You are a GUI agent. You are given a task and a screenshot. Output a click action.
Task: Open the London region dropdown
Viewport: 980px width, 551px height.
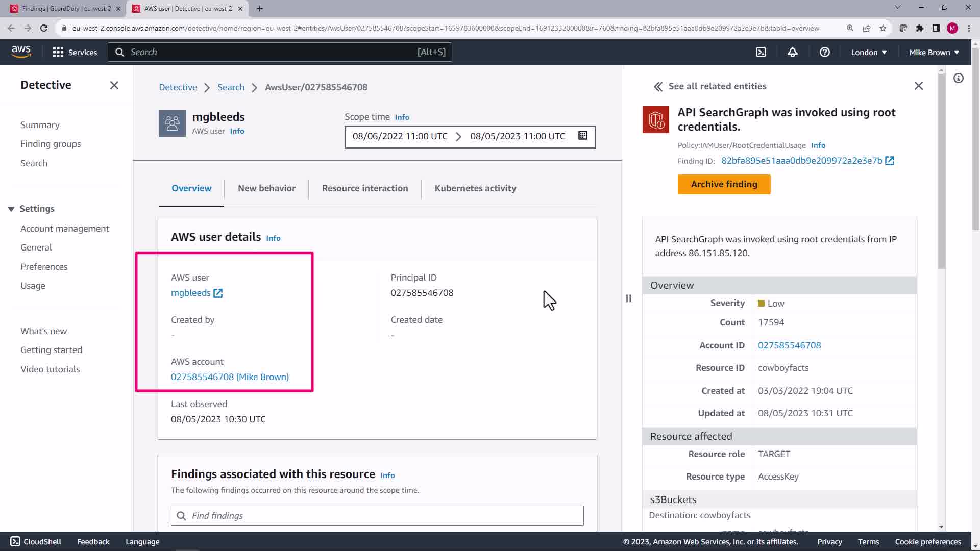pos(868,52)
